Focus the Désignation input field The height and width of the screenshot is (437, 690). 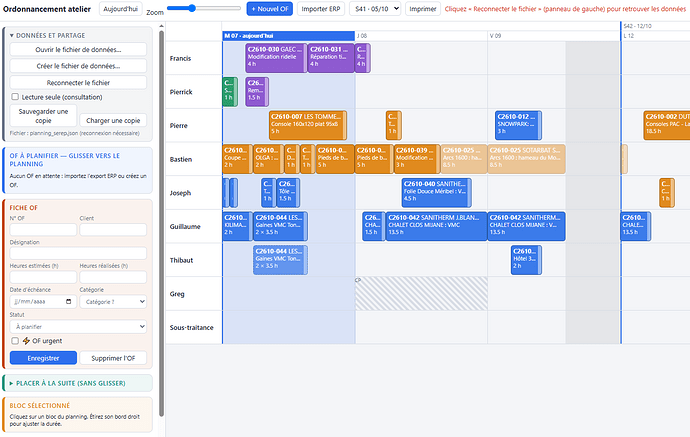[x=78, y=253]
